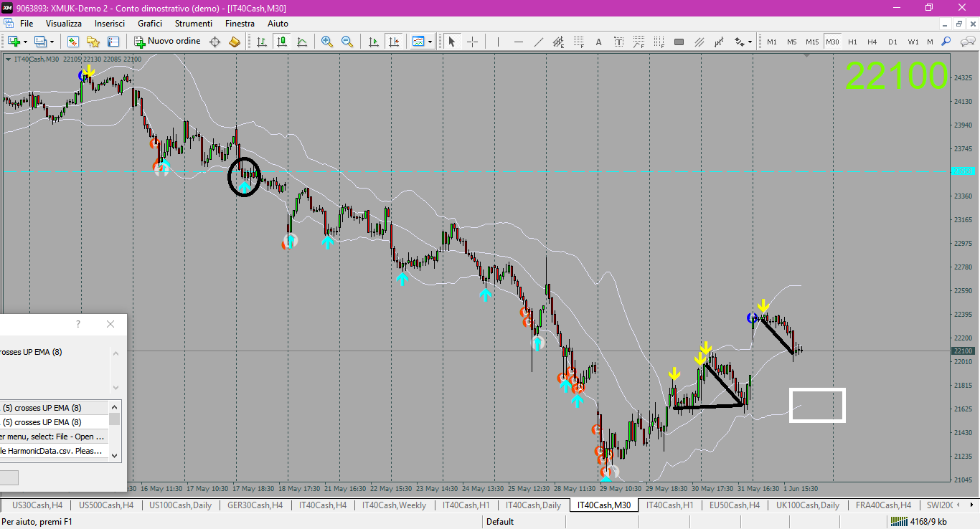The width and height of the screenshot is (980, 529).
Task: Select the cursor arrow tool
Action: pyautogui.click(x=452, y=42)
